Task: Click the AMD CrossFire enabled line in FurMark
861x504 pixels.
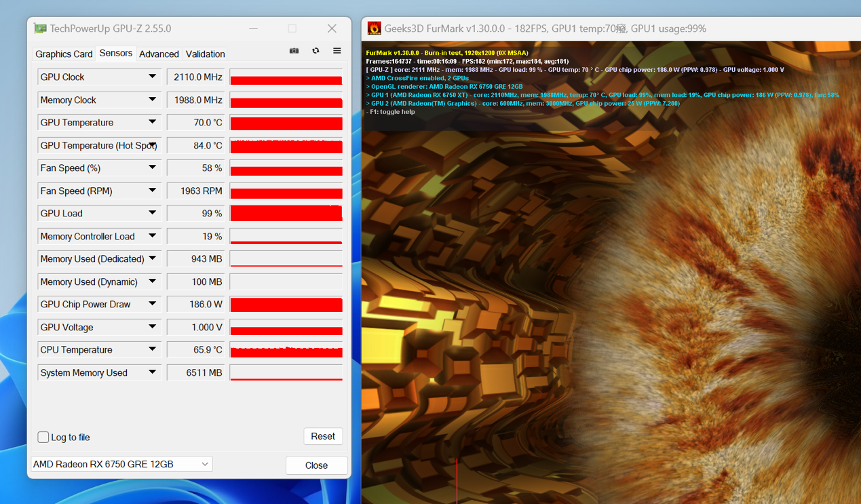Action: pos(417,78)
